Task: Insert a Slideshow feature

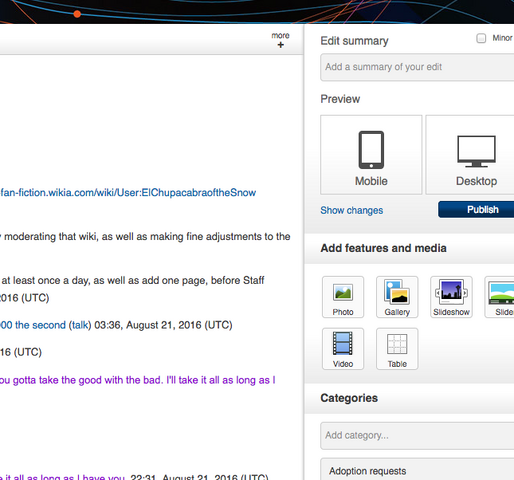Action: tap(451, 297)
